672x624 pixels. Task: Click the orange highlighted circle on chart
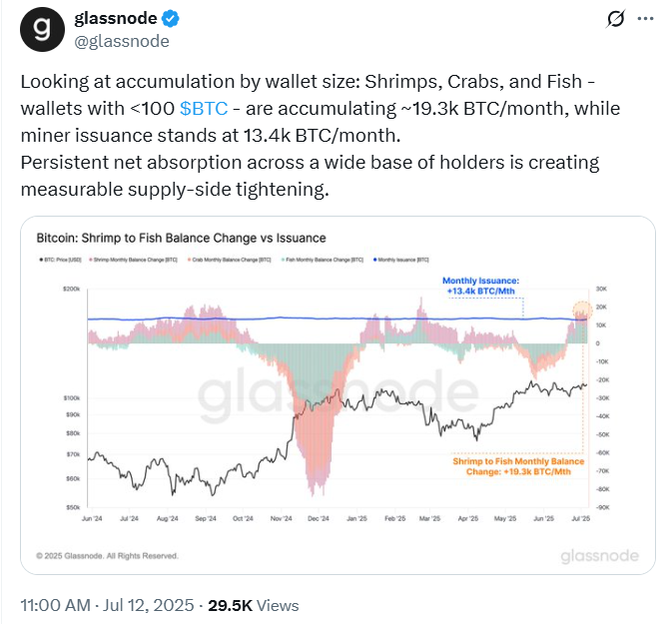[x=582, y=311]
